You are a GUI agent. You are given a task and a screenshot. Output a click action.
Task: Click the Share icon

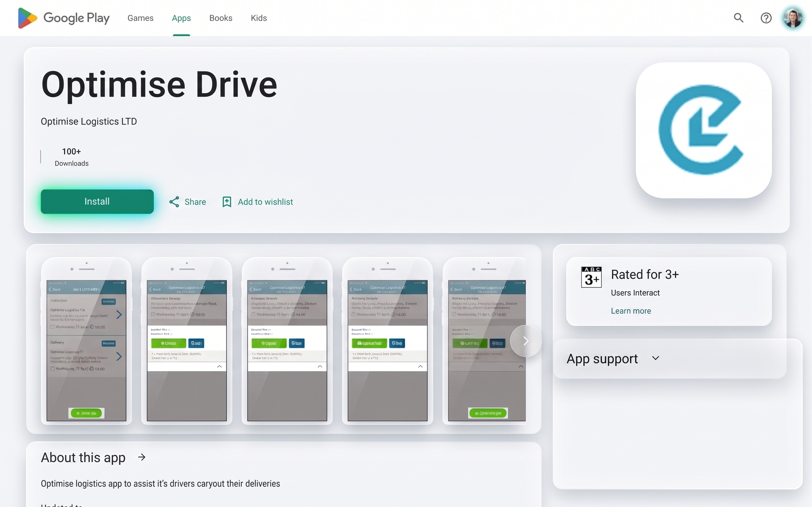(x=174, y=202)
